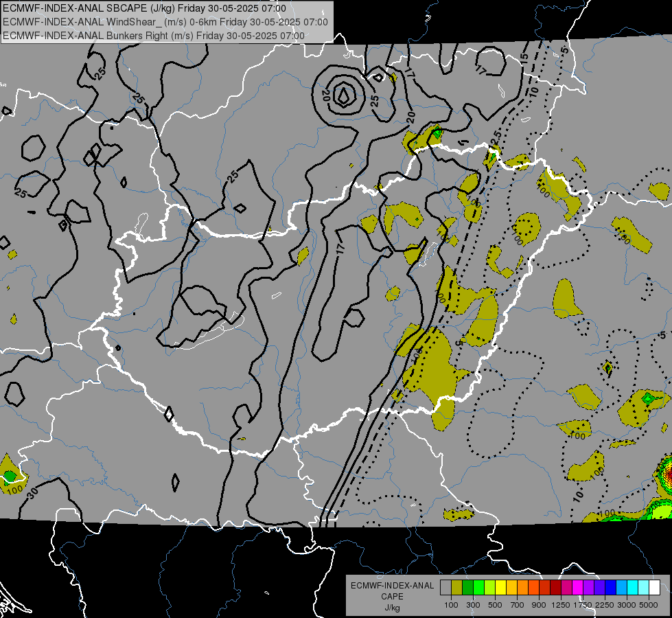Screen dimensions: 672x618
Task: Click the legend's 1250 tick label
Action: click(561, 605)
